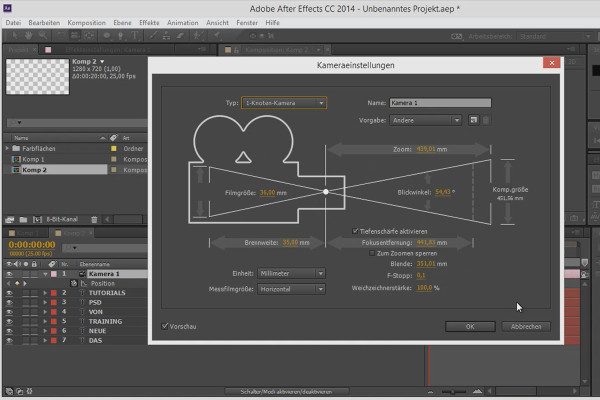The image size is (600, 400).
Task: Click the new composition icon in Project panel
Action: (x=37, y=219)
